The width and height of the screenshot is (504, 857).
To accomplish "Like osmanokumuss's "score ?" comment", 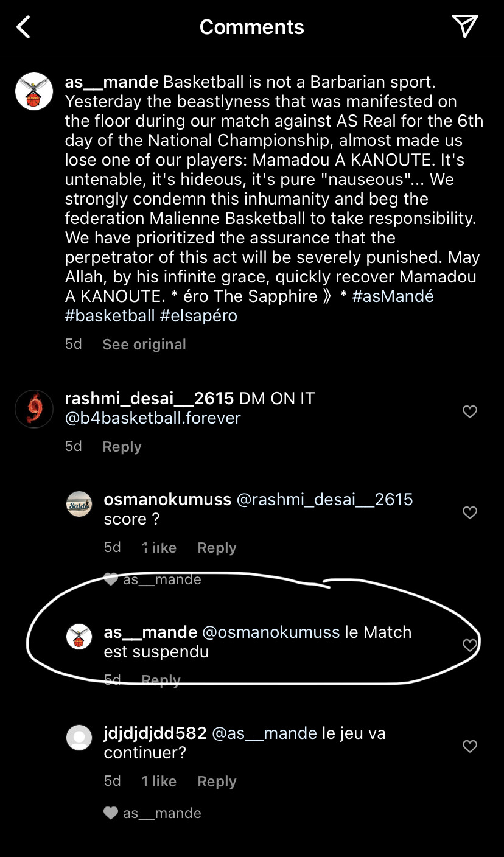I will click(470, 512).
